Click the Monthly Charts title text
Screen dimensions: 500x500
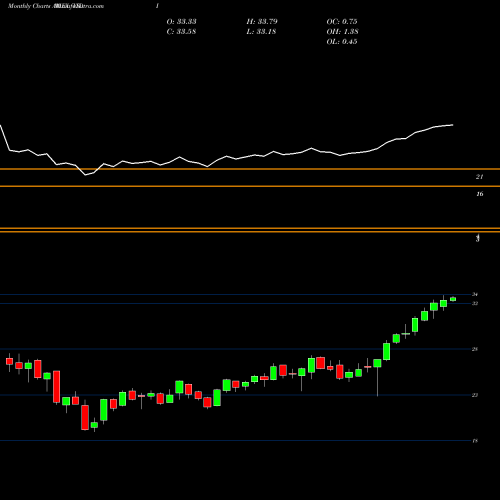tap(28, 6)
